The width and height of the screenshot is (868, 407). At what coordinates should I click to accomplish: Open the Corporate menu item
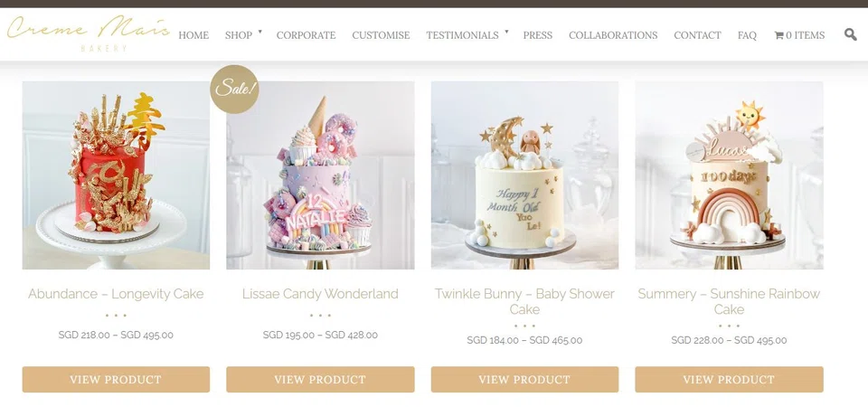307,35
